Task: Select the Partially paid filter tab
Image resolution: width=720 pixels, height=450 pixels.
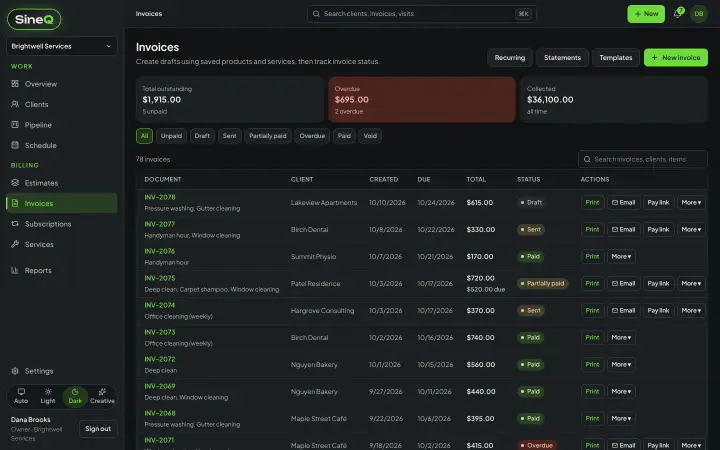Action: coord(268,136)
